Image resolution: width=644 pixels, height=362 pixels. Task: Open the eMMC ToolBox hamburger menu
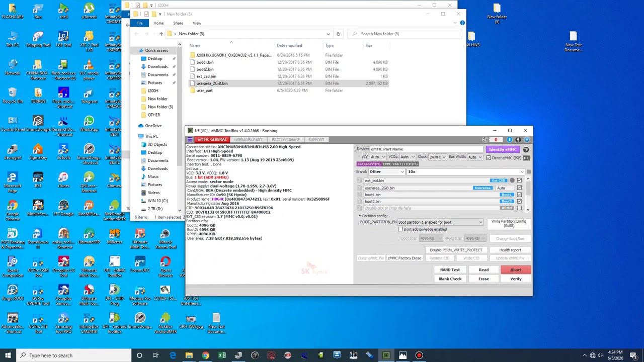(x=190, y=140)
